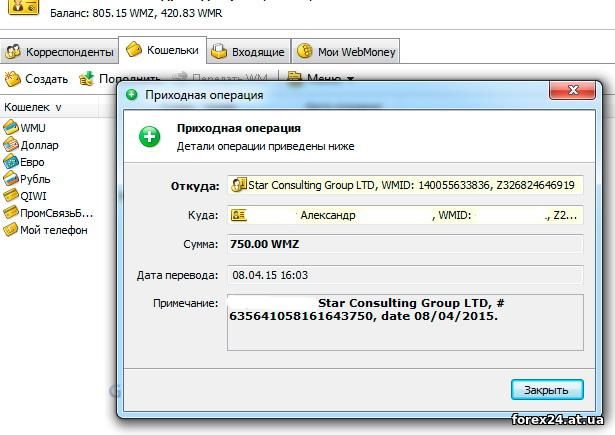The width and height of the screenshot is (615, 435).
Task: Click the ПромСвязьБ... wallet name
Action: [x=56, y=213]
